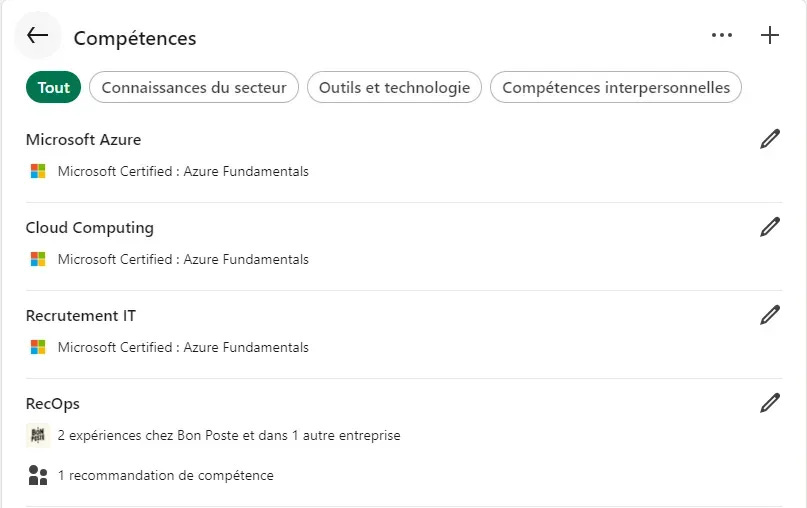Open the RecOps skill title

point(52,404)
